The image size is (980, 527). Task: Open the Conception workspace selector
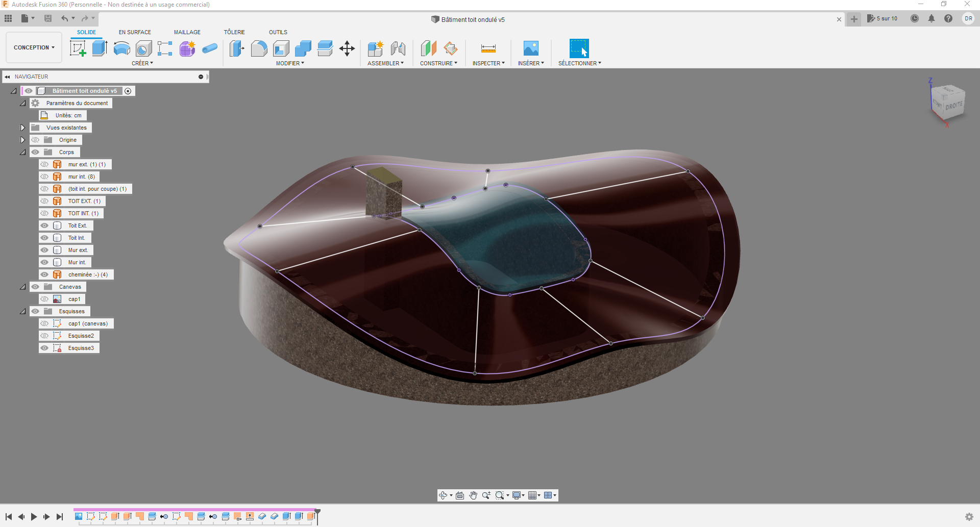(x=33, y=47)
